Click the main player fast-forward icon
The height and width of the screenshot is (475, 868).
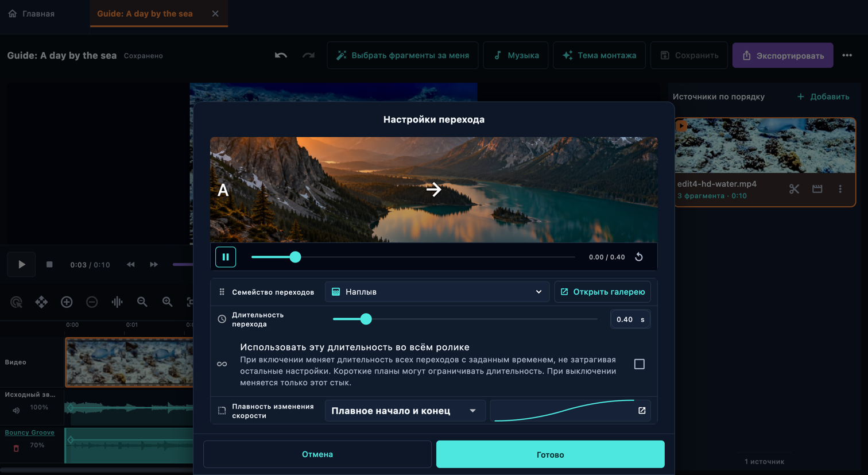point(154,264)
